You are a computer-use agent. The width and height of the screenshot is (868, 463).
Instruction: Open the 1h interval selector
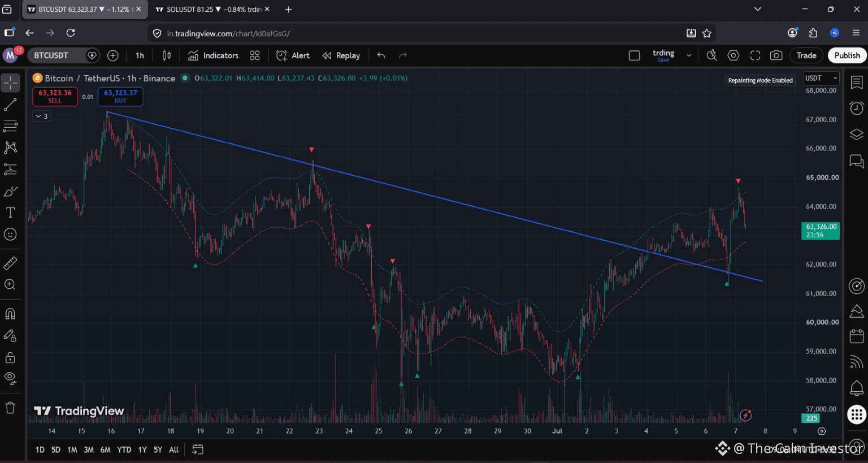140,55
